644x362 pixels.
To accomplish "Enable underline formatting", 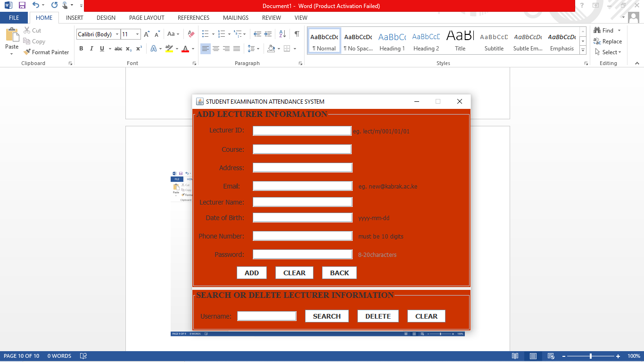I will point(101,49).
